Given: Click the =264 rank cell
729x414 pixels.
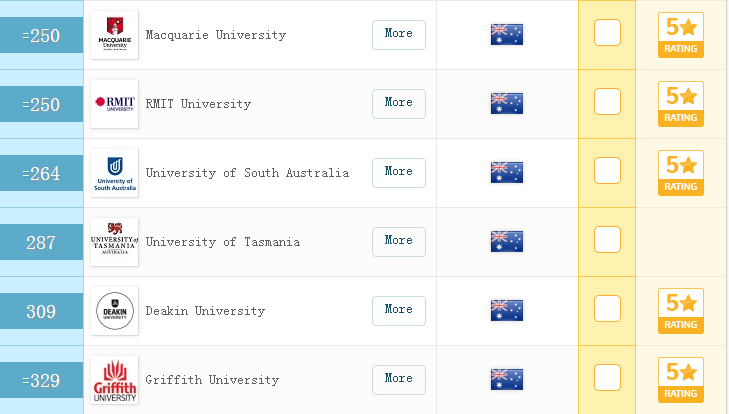Looking at the screenshot, I should (x=42, y=174).
